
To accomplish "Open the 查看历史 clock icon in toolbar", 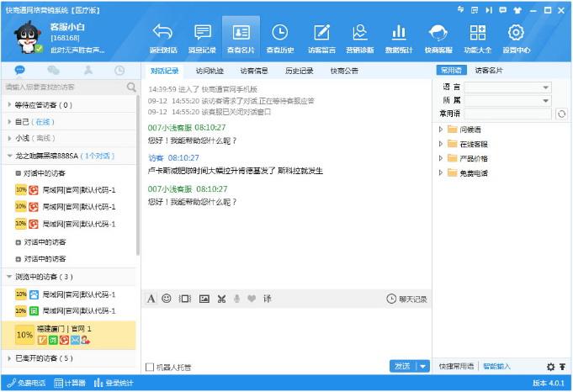I will [280, 34].
